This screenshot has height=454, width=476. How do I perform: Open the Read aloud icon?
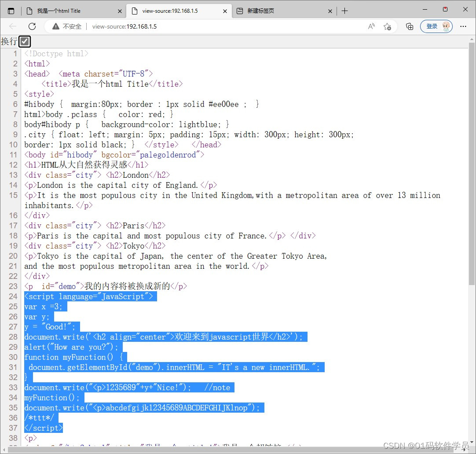click(x=371, y=26)
